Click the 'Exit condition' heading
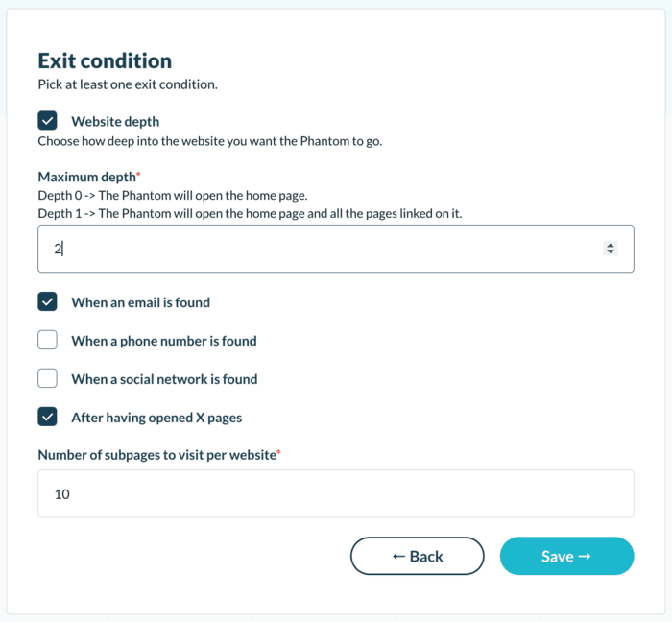Screen dimensions: 672x622 105,60
